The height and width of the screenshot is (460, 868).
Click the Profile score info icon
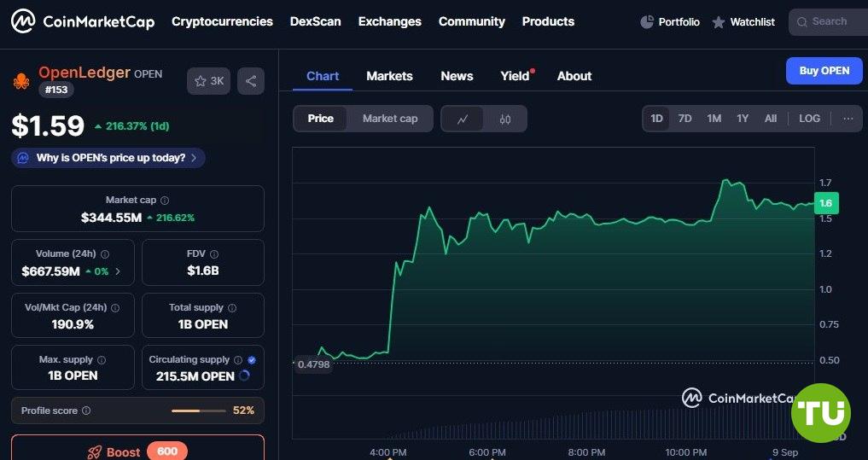(86, 411)
